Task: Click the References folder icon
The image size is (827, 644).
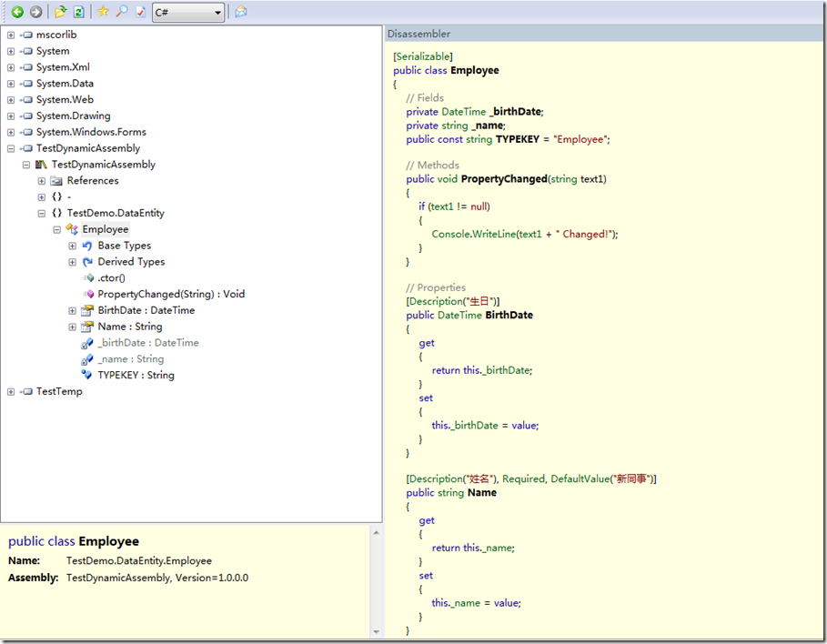Action: pyautogui.click(x=56, y=181)
